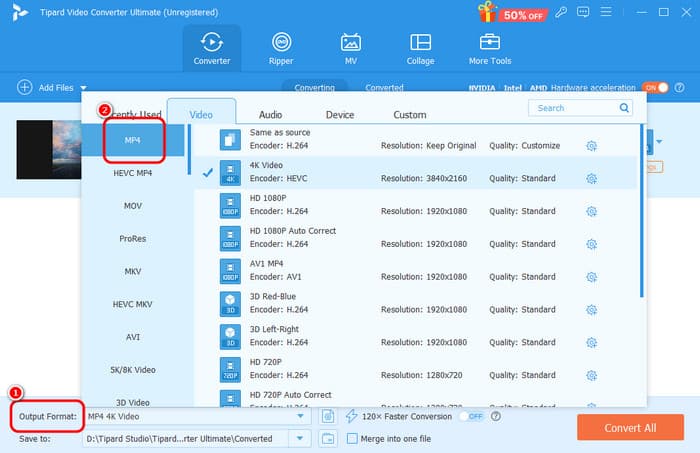
Task: Click the 120x Faster Conversion help icon
Action: tap(496, 416)
